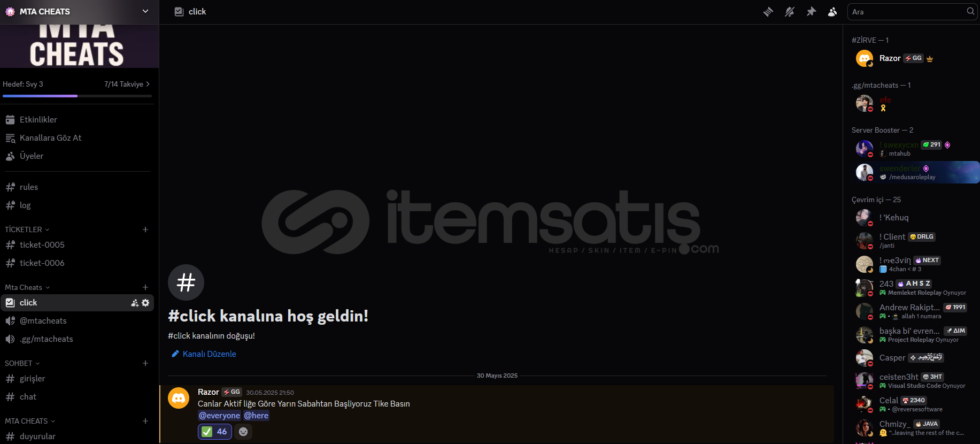Open Kanallara Göz At
Image resolution: width=980 pixels, height=444 pixels.
click(77, 138)
